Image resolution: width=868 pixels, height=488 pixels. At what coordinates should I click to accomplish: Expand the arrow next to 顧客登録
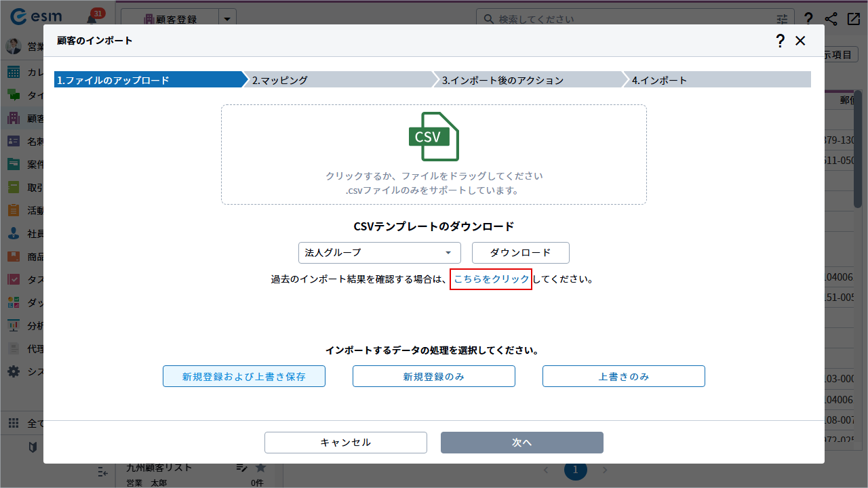227,19
